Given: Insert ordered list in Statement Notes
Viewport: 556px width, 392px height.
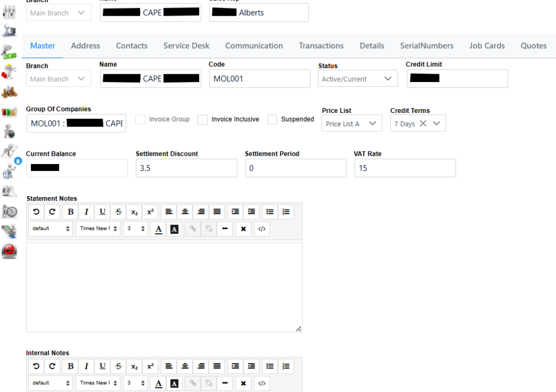Looking at the screenshot, I should coord(286,212).
